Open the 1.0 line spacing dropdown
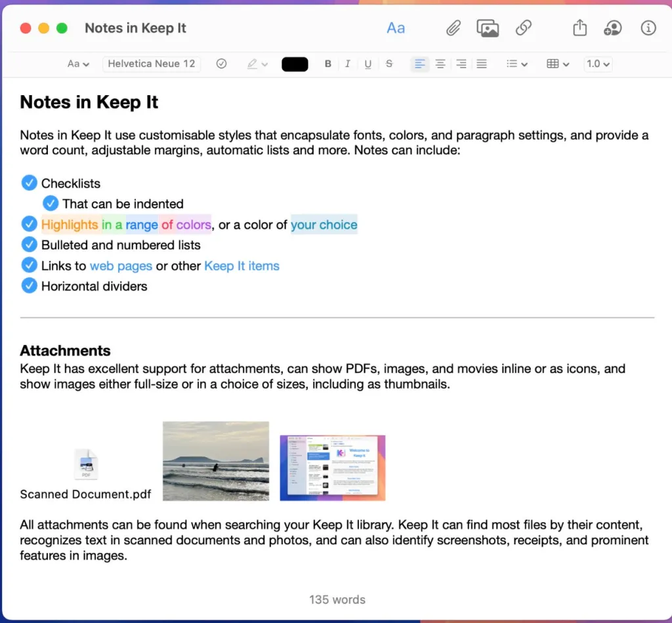The height and width of the screenshot is (623, 672). pyautogui.click(x=598, y=64)
